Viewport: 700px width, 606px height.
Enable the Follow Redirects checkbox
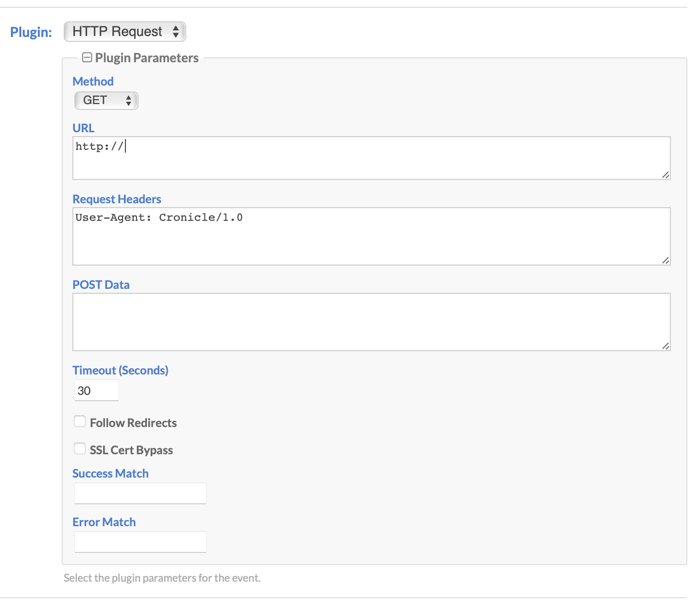80,422
